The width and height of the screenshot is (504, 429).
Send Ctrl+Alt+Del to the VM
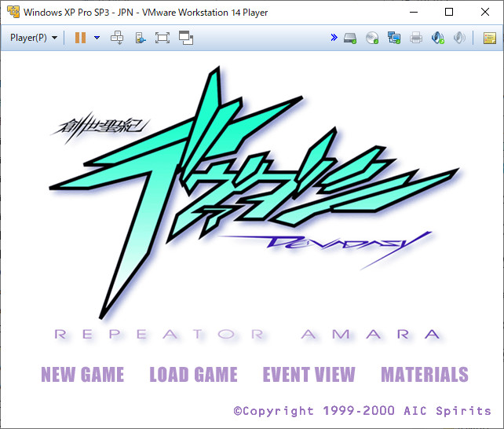point(117,38)
